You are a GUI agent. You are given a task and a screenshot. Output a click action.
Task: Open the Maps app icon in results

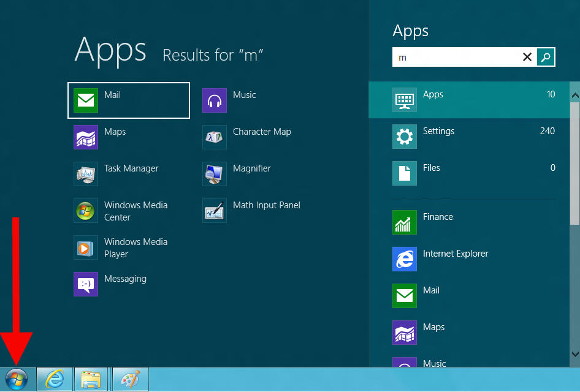click(86, 137)
